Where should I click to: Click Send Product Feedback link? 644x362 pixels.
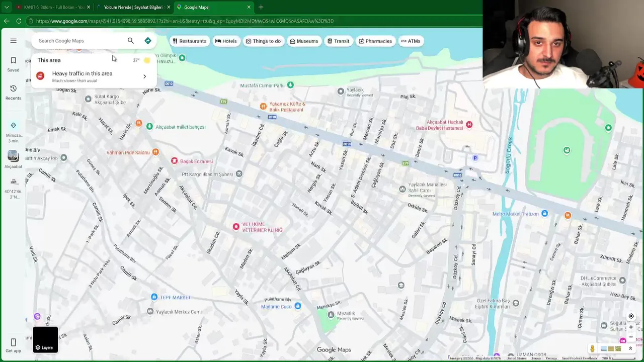[580, 358]
